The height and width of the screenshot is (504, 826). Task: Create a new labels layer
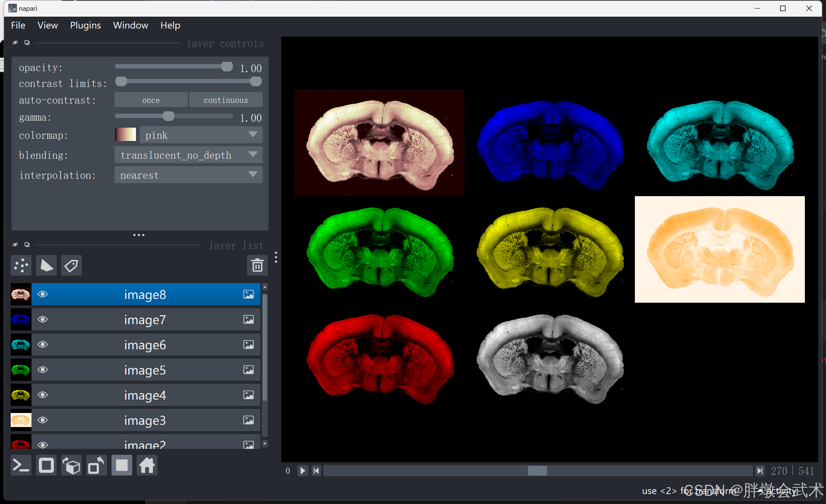coord(71,265)
